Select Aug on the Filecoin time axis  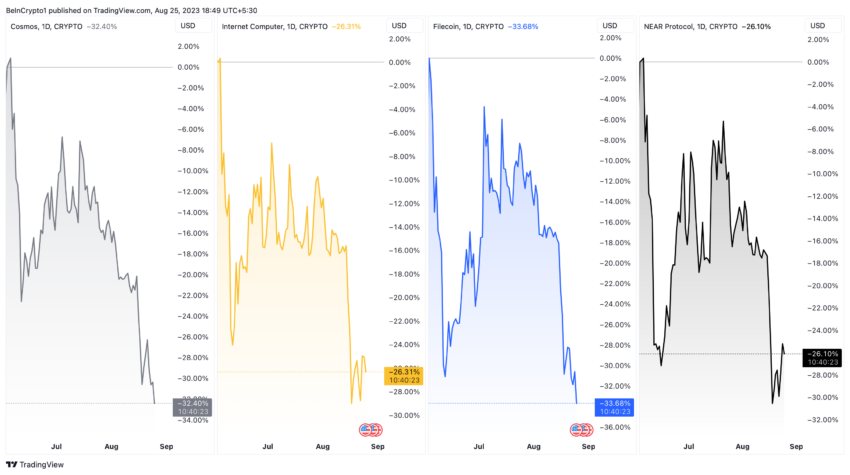point(533,448)
